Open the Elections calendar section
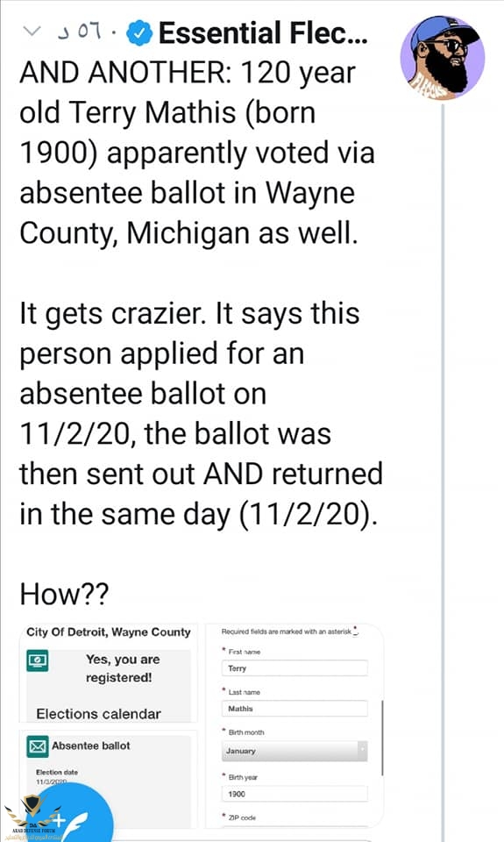 (99, 714)
